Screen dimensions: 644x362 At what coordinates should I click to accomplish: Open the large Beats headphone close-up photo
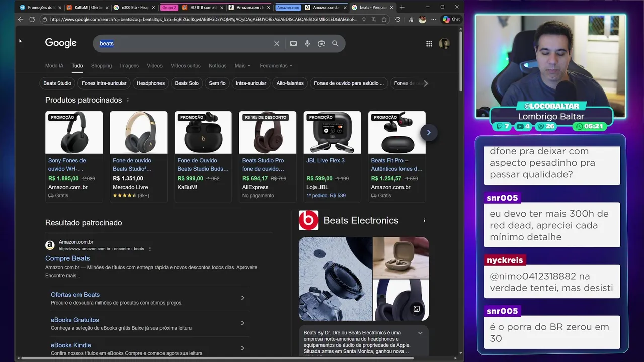tap(335, 279)
